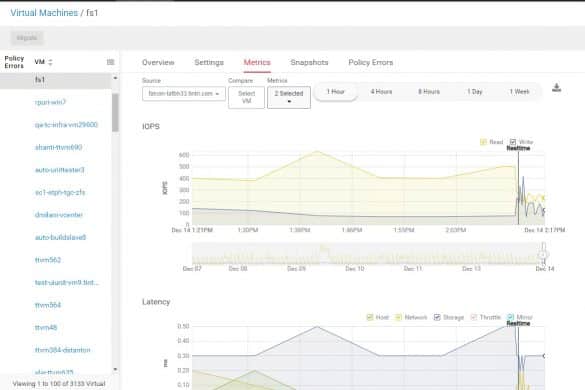The height and width of the screenshot is (390, 585).
Task: Click the greyed Migrate button
Action: (x=27, y=38)
